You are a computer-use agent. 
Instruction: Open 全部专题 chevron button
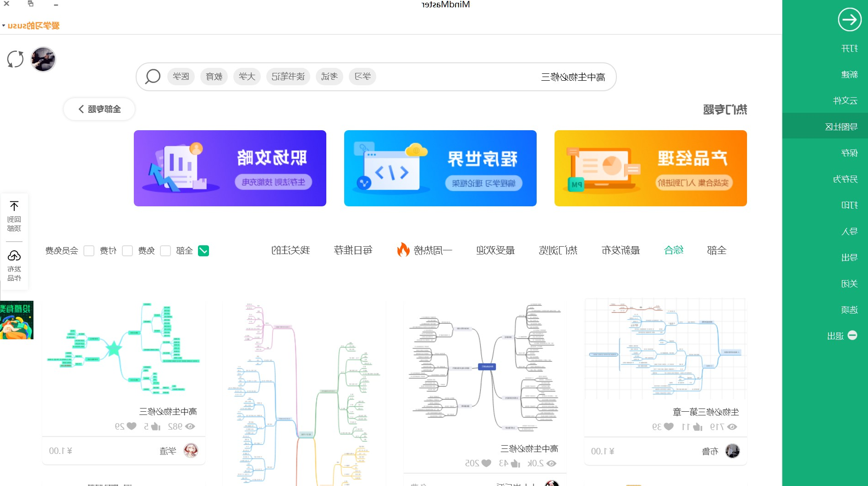99,109
